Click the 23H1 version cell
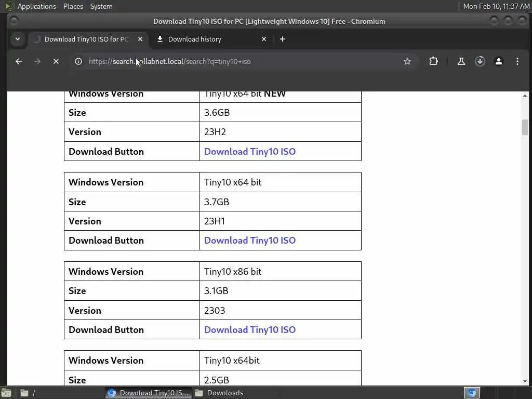Screen dimensions: 532x399 coord(280,221)
